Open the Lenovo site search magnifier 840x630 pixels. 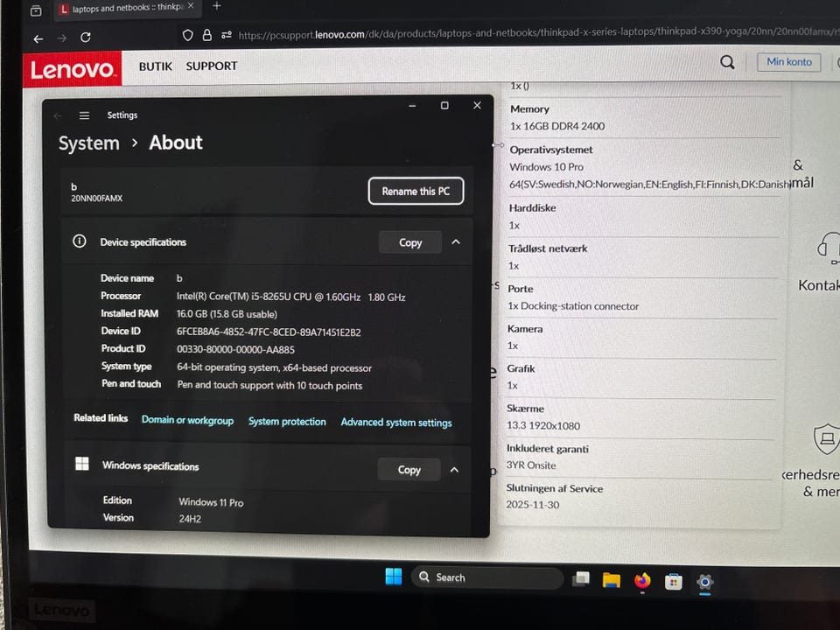(727, 62)
